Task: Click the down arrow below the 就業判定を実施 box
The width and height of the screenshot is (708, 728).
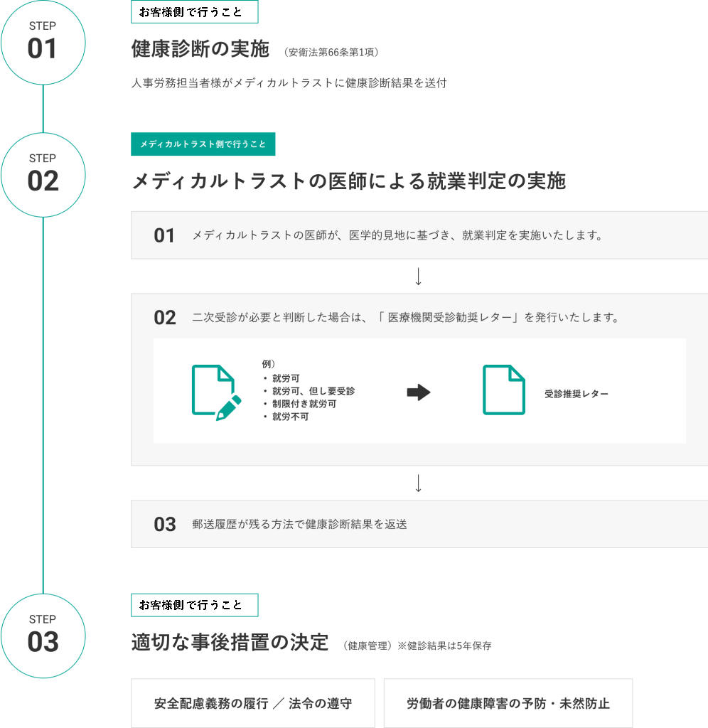Action: click(x=418, y=277)
